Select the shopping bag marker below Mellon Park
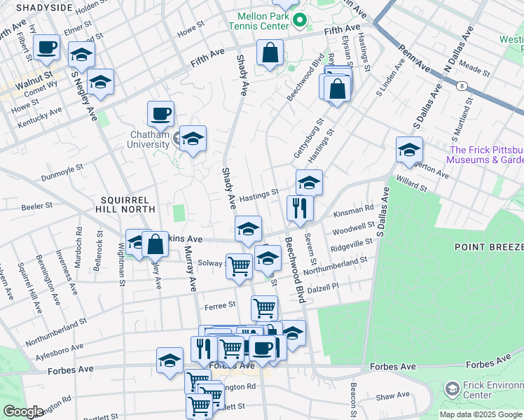 [270, 52]
